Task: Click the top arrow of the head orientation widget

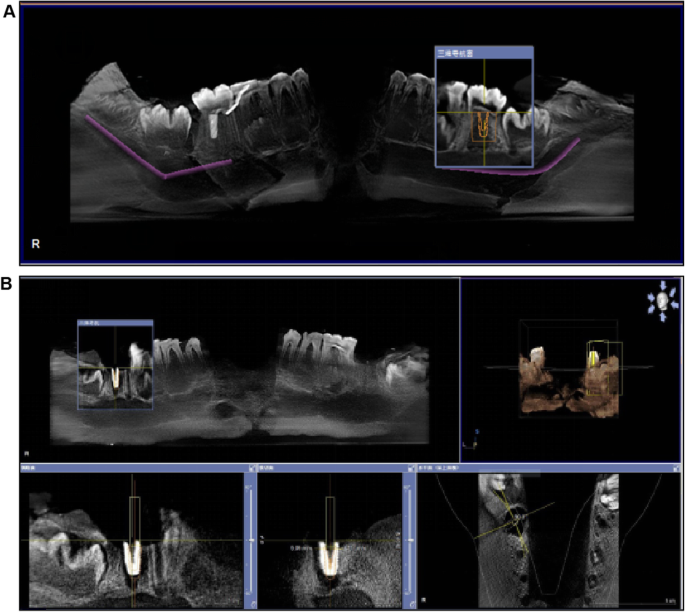Action: [x=663, y=285]
